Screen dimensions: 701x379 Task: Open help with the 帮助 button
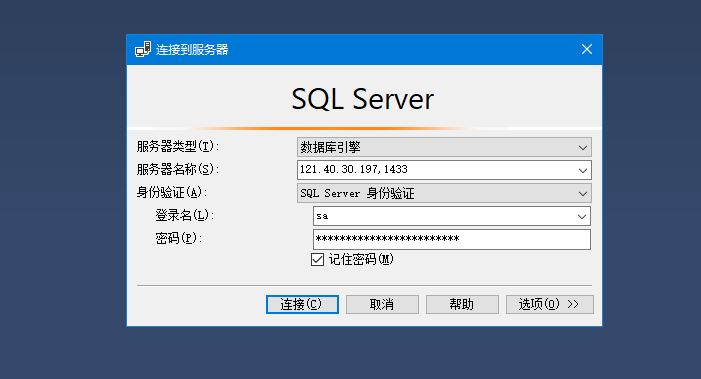coord(462,304)
